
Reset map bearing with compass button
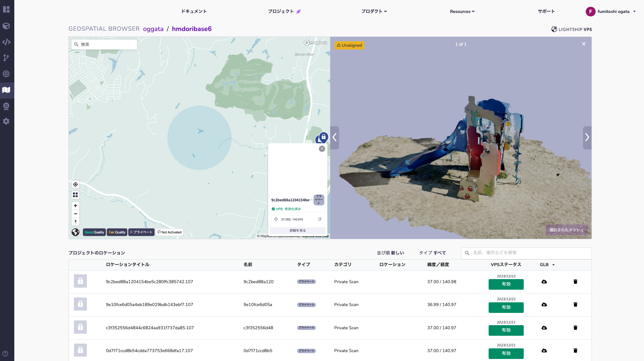tap(75, 222)
